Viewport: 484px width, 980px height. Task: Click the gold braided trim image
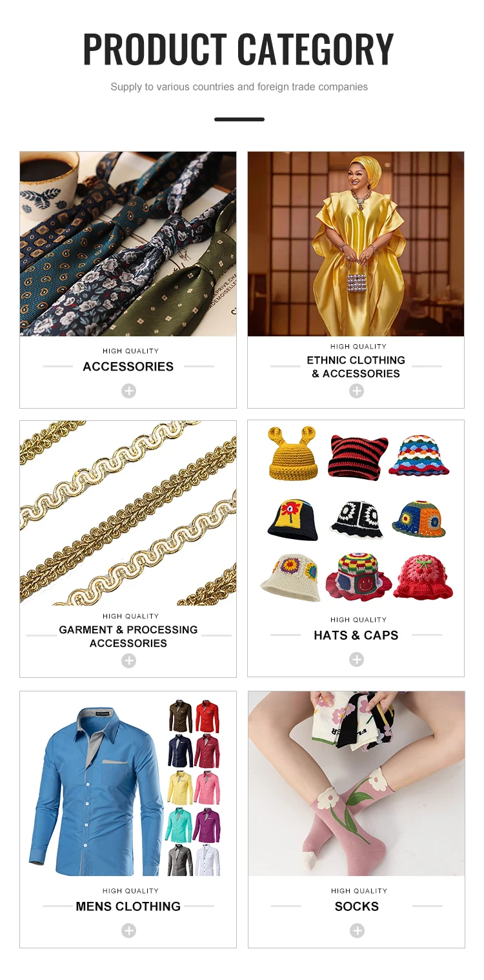128,513
